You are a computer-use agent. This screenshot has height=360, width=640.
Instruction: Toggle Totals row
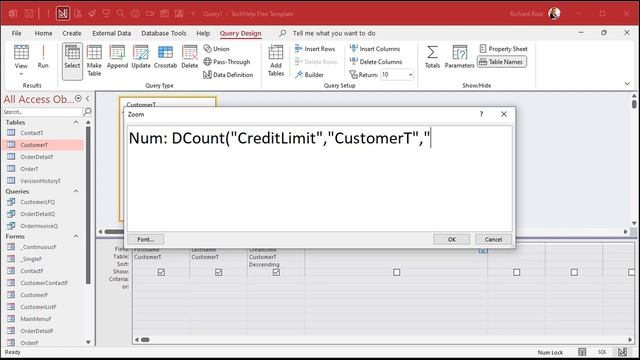432,57
